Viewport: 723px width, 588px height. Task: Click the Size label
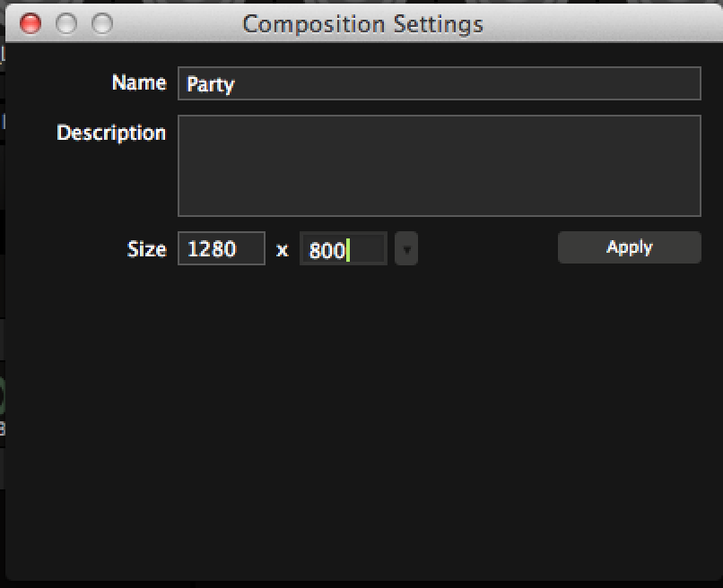(146, 249)
